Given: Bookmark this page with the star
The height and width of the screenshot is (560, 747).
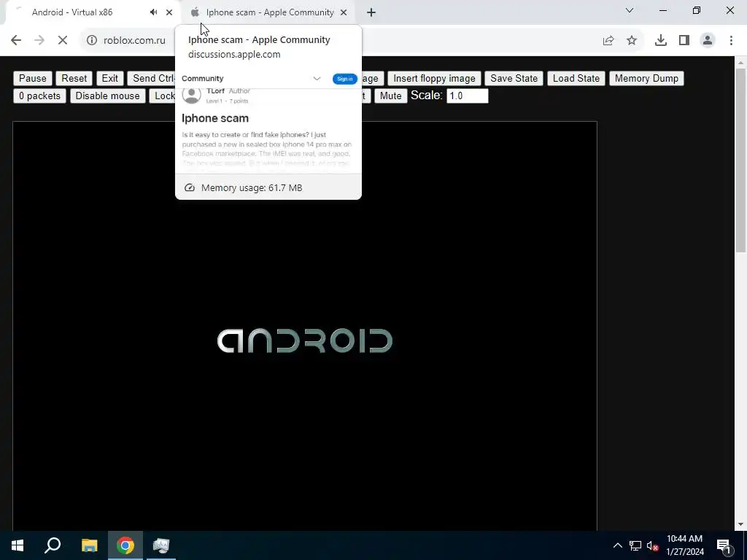Looking at the screenshot, I should [632, 41].
